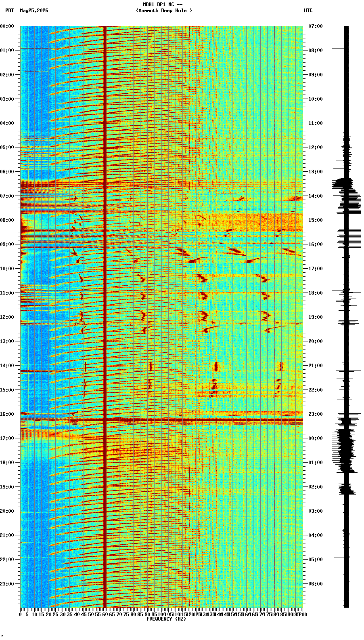Click the 09:00 PDT axis label
Image resolution: width=364 pixels, height=640 pixels.
[7, 244]
